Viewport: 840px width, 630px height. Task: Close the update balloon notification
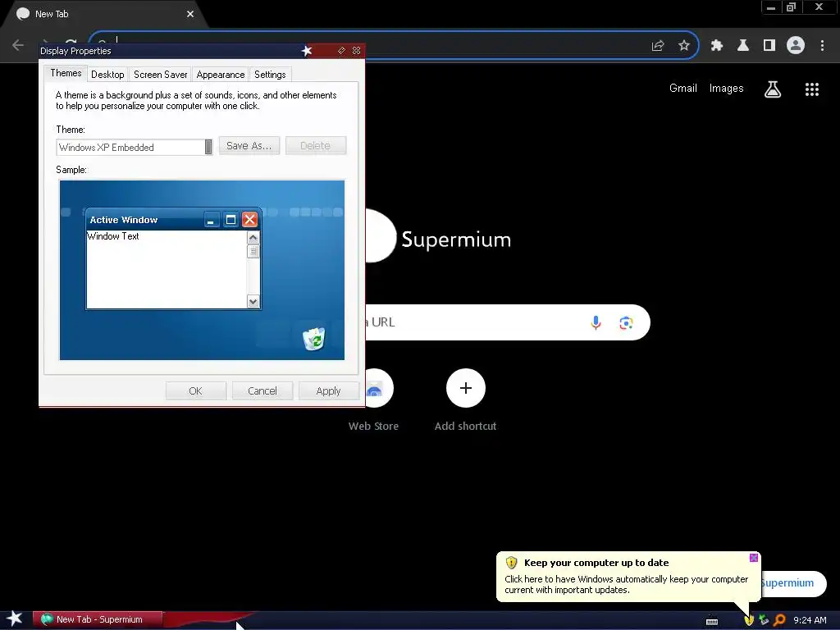coord(754,558)
